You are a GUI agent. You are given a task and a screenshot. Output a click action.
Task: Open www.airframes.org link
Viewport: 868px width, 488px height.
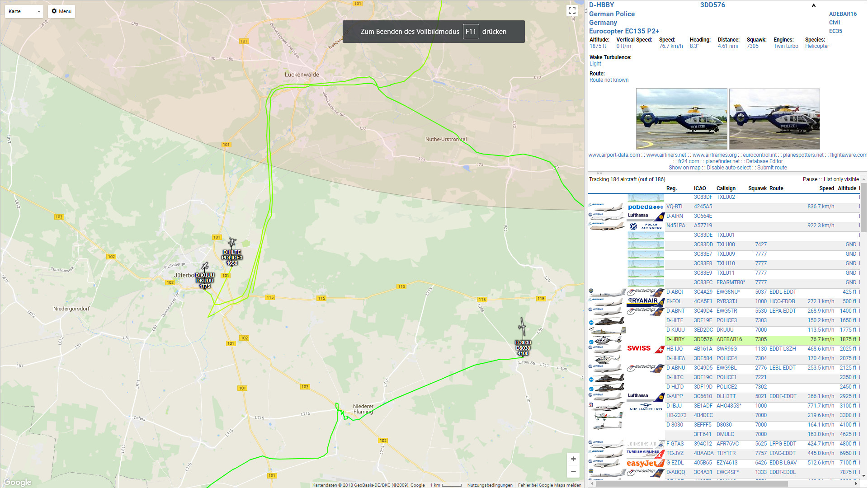(x=715, y=155)
